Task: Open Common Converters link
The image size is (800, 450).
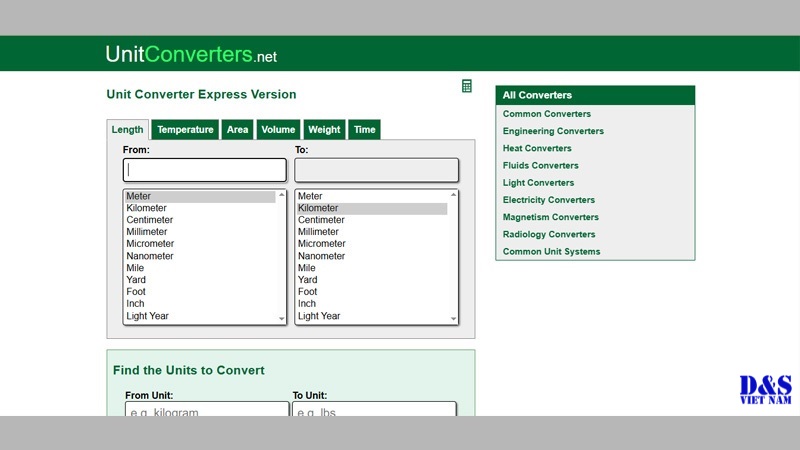Action: [546, 114]
